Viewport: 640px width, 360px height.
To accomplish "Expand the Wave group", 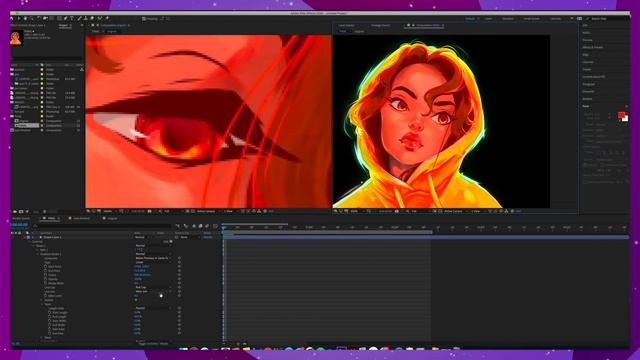I will (x=41, y=338).
